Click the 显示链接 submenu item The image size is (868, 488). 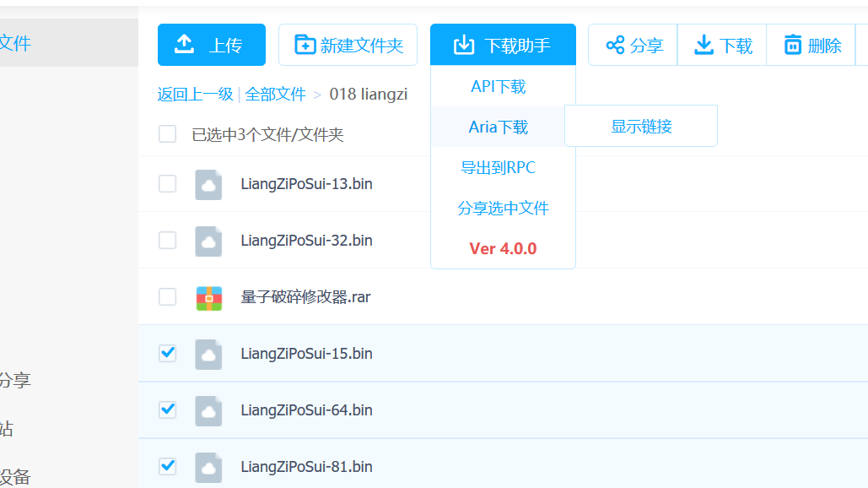641,126
